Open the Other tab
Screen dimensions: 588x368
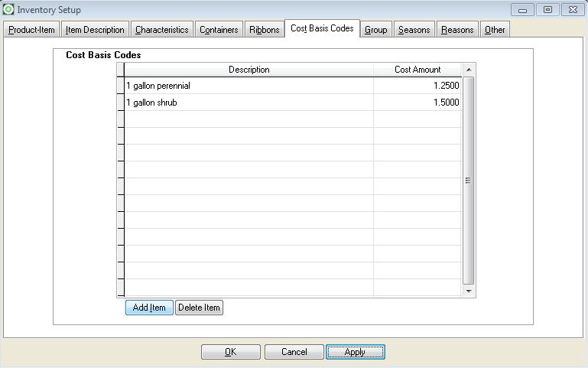coord(495,30)
